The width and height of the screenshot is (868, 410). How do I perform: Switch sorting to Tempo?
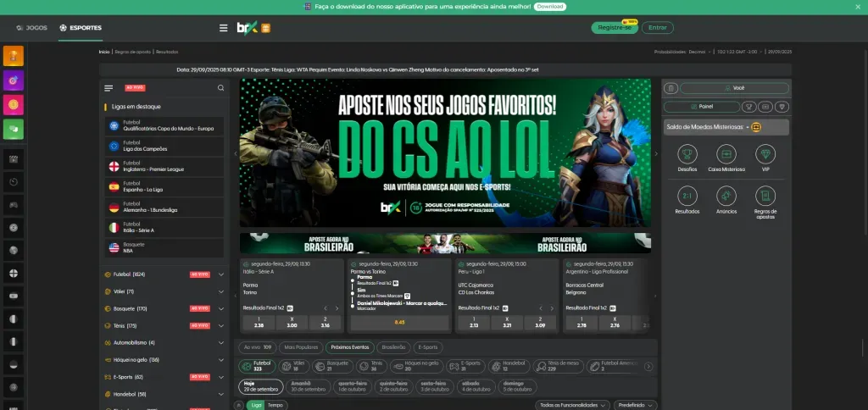click(x=275, y=405)
